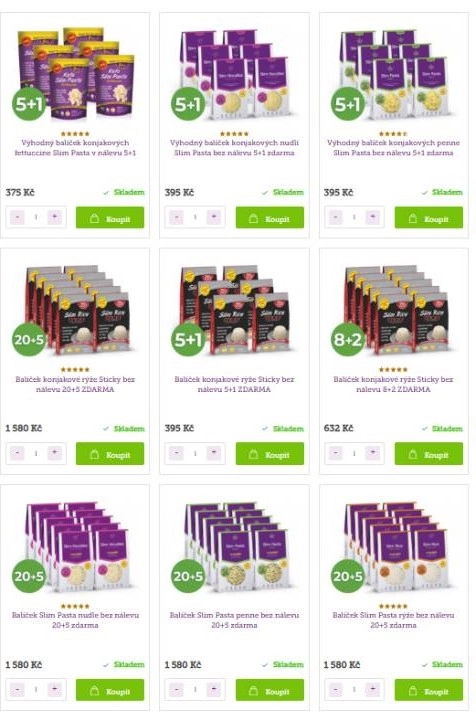Screen dimensions: 476x720
Task: Increase quantity of Sticky rice 8+2 package
Action: coord(373,453)
